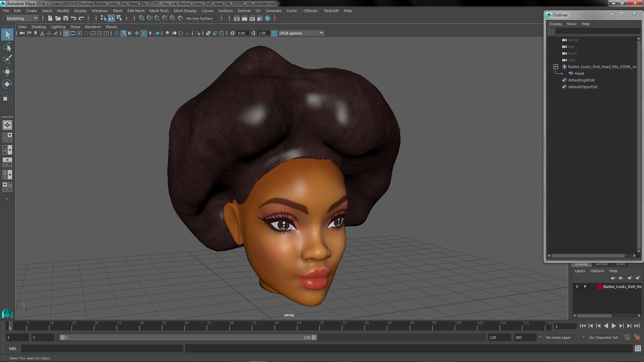
Task: Select by hierarchy mode icon
Action: 103,18
